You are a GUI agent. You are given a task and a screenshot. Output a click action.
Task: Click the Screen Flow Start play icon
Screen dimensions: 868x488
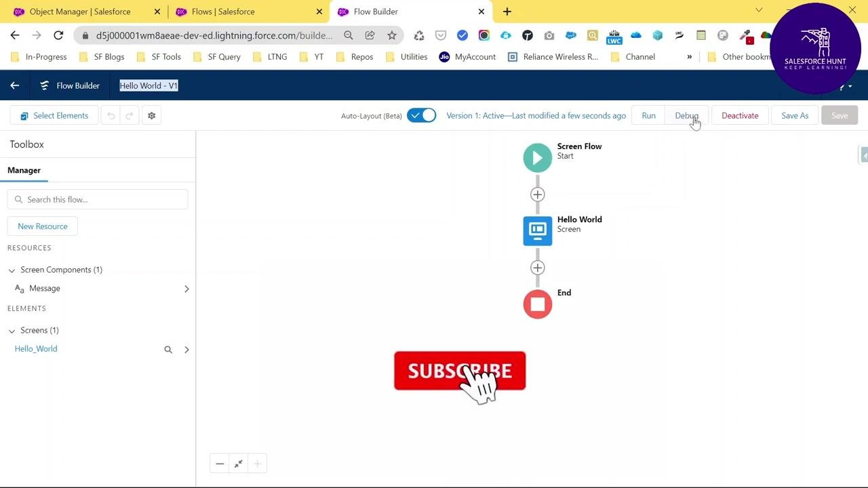click(538, 158)
